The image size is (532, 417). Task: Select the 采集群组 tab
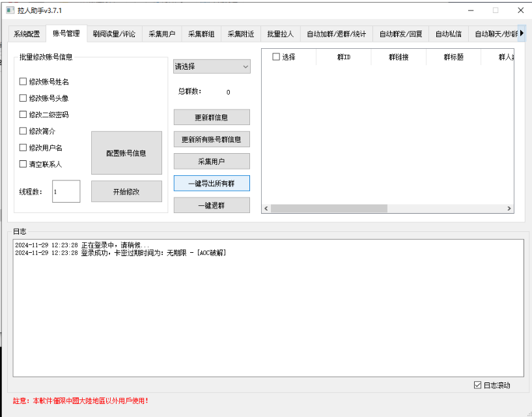point(201,34)
